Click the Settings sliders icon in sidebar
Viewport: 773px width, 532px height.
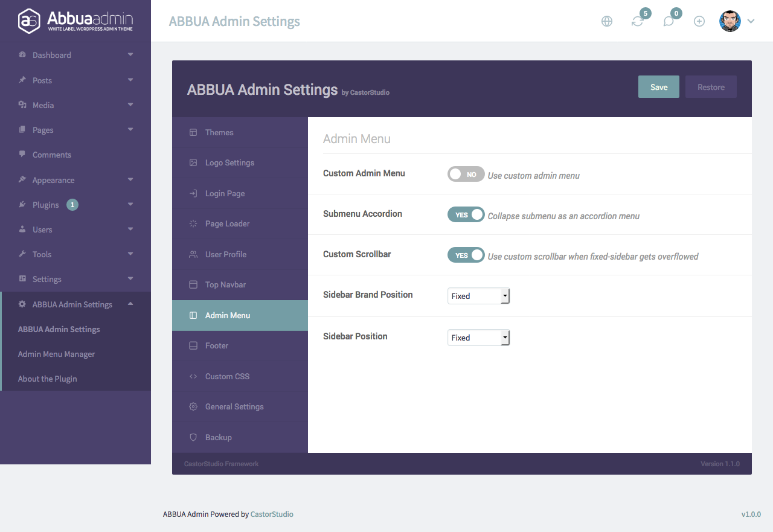pos(22,279)
